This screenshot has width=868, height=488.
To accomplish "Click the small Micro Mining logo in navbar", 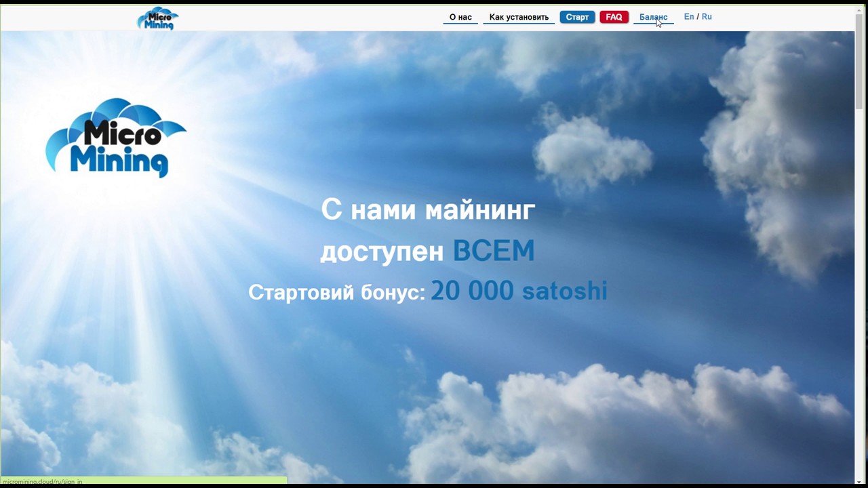I will [x=158, y=18].
